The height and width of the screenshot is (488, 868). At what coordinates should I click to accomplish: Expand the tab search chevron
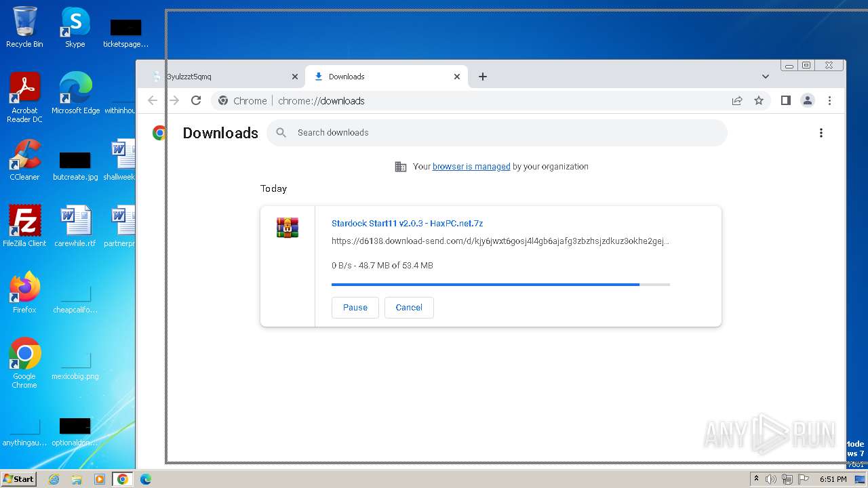[766, 77]
